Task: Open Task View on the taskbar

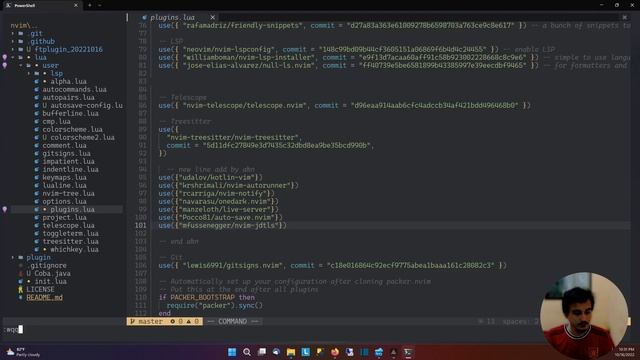Action: [262, 352]
